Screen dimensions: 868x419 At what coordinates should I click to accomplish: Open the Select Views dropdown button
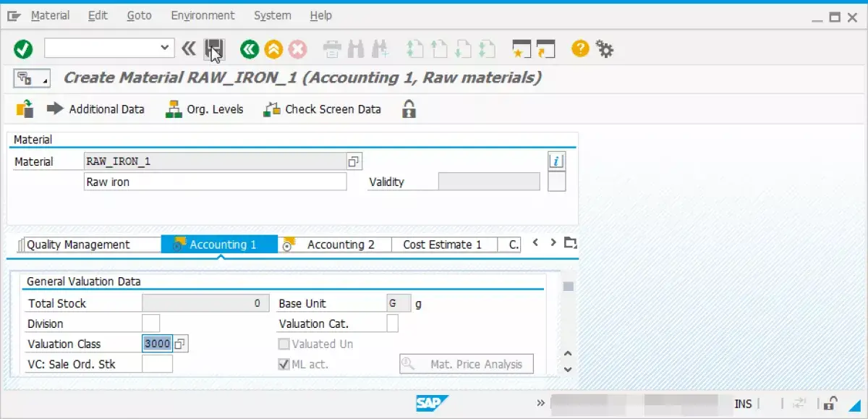(x=32, y=78)
